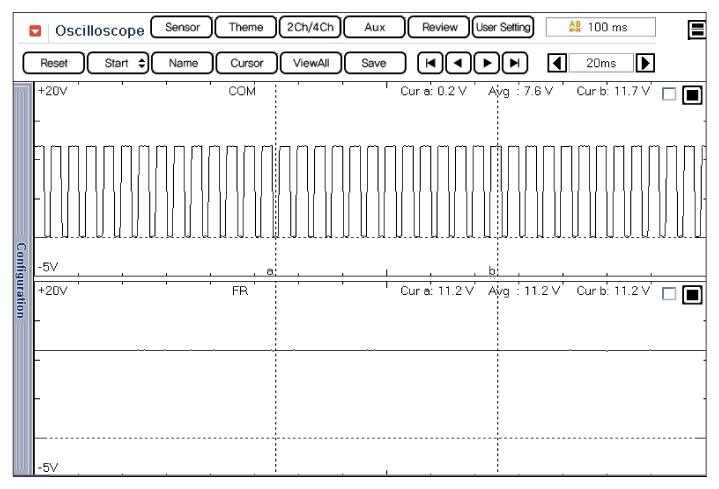Open the Sensor menu

pos(181,27)
